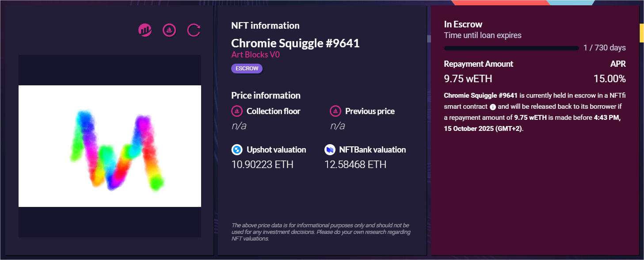Click the 15.00% APR value
The width and height of the screenshot is (644, 260).
[610, 79]
